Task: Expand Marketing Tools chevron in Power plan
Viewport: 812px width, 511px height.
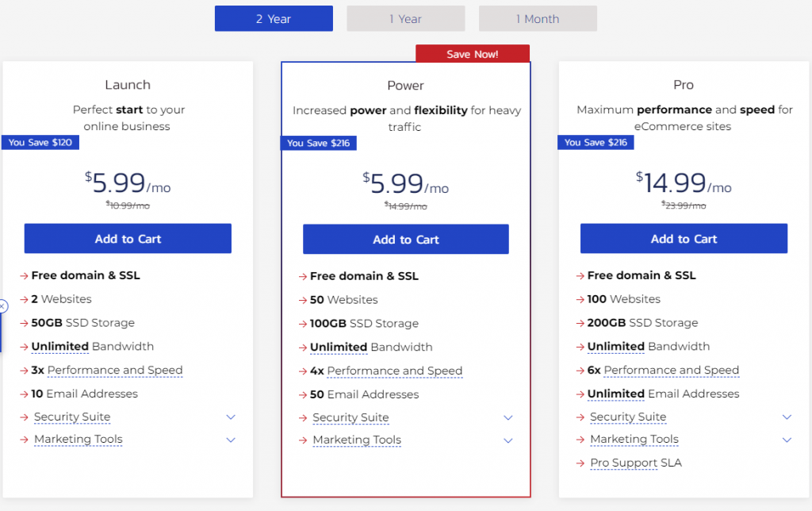Action: [x=508, y=440]
